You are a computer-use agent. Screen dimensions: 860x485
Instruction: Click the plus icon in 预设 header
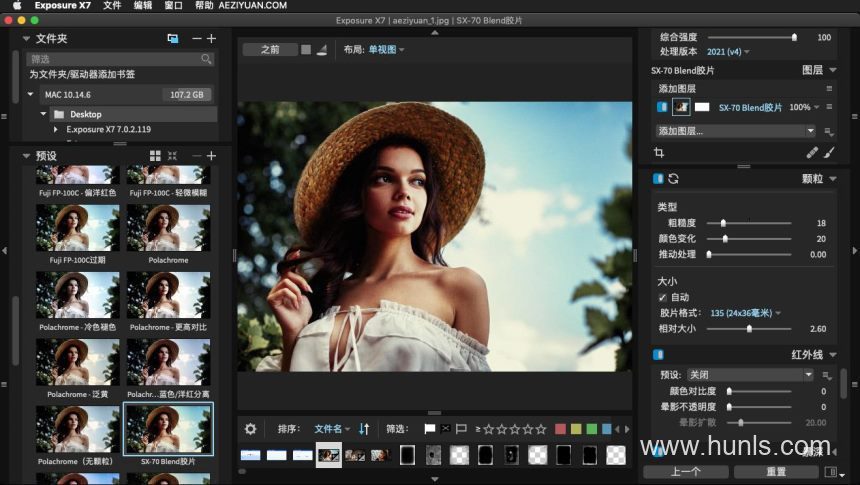211,156
